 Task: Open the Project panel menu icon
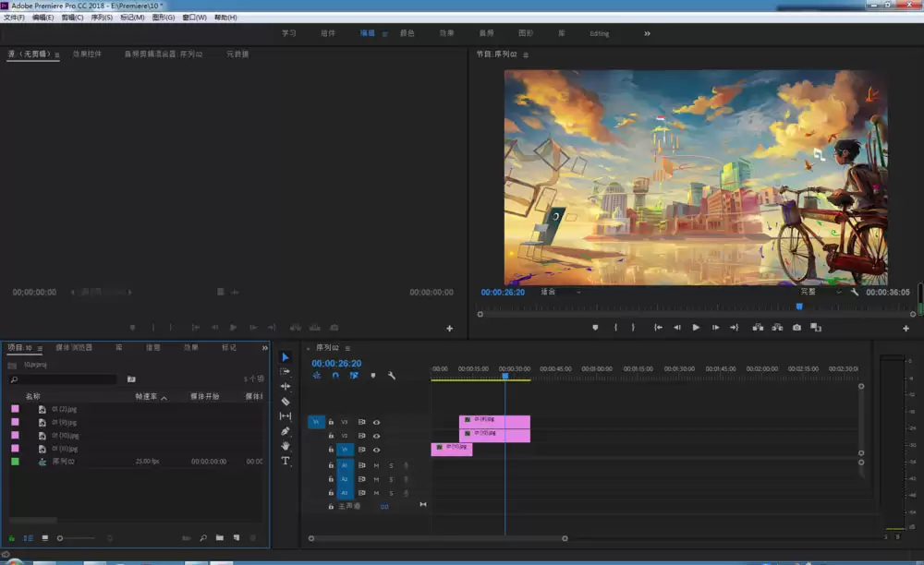tap(40, 348)
